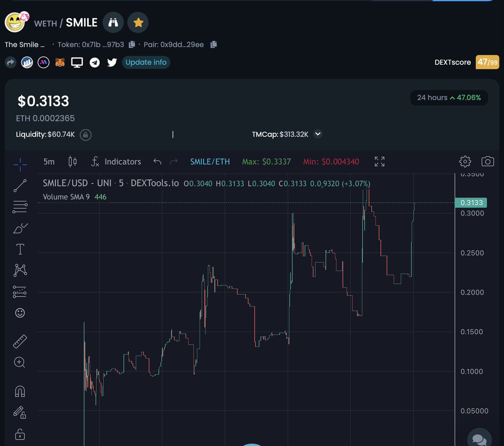
Task: Switch to the SMILE/ETH pair view
Action: pos(210,161)
